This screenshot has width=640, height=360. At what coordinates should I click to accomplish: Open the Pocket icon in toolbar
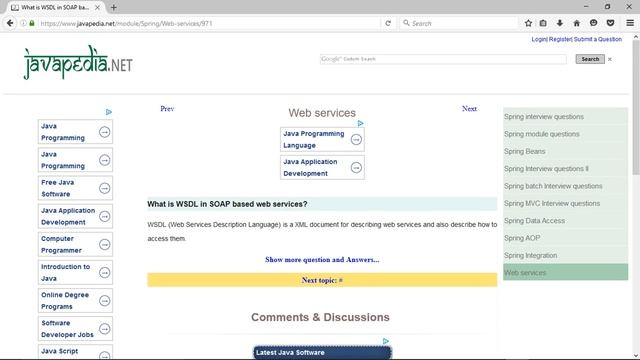tap(610, 23)
